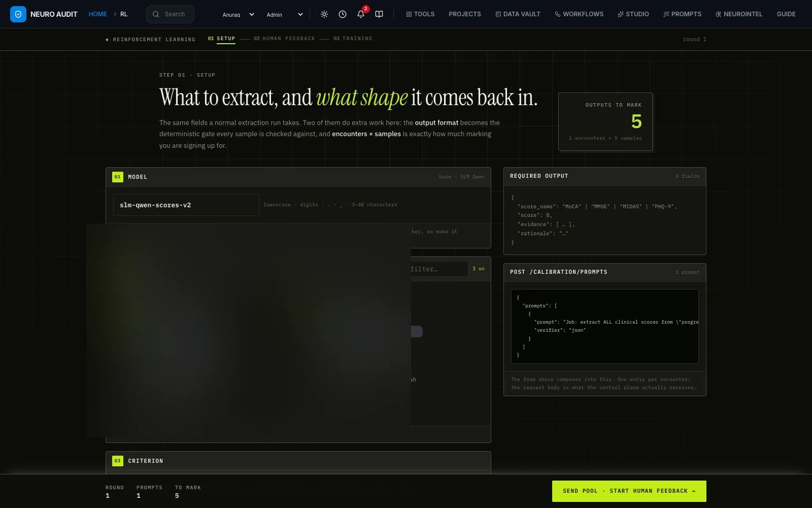Open the book documentation icon
Viewport: 812px width, 508px height.
379,14
